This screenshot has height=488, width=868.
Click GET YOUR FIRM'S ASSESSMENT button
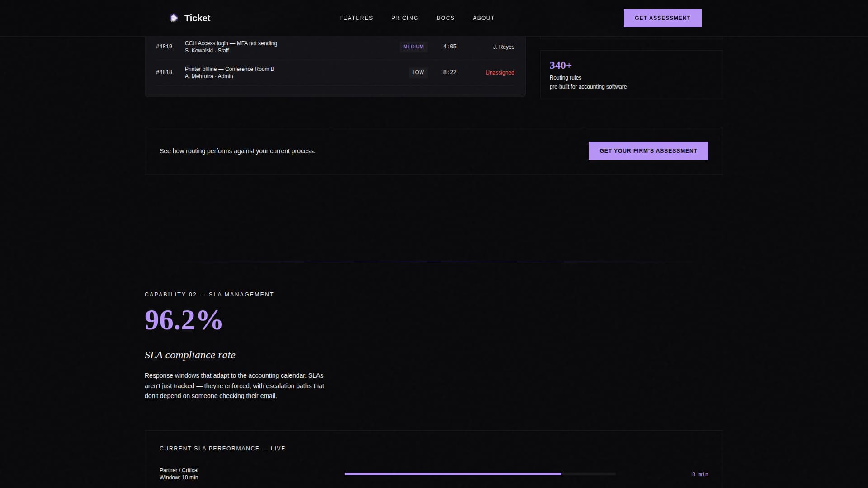(x=648, y=150)
